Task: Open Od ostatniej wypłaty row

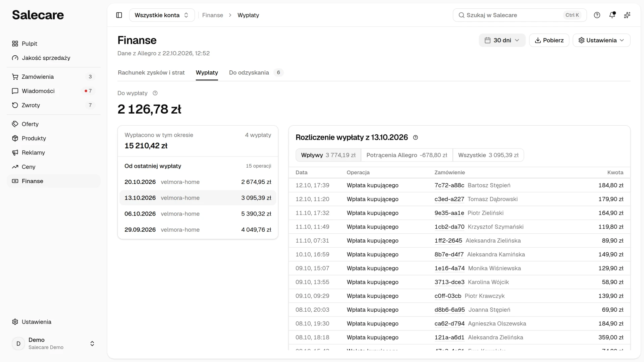Action: coord(198,166)
